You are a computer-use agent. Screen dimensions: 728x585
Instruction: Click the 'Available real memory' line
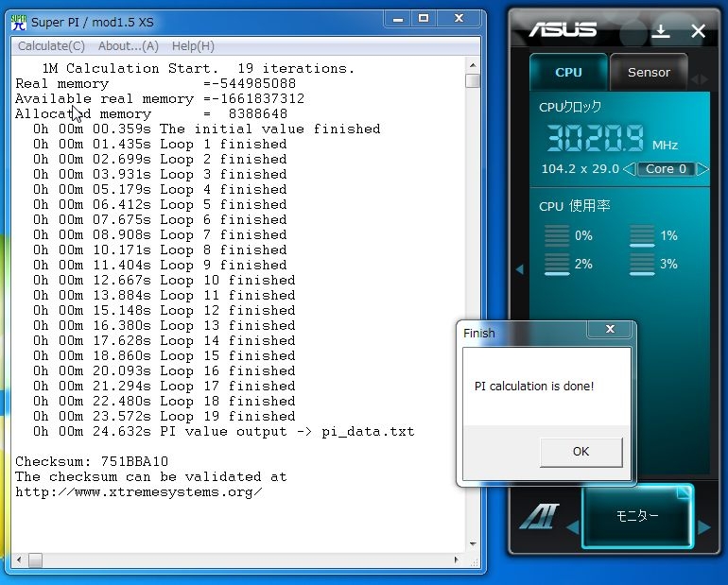160,98
